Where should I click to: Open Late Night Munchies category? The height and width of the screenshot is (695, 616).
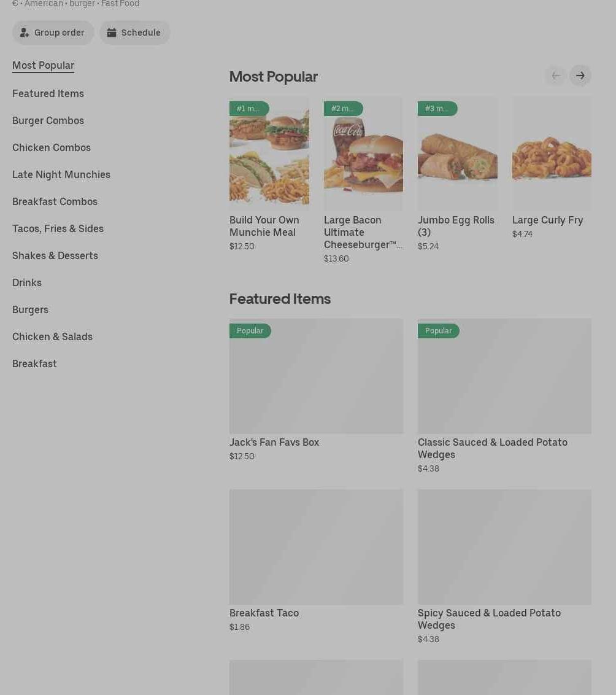[61, 174]
